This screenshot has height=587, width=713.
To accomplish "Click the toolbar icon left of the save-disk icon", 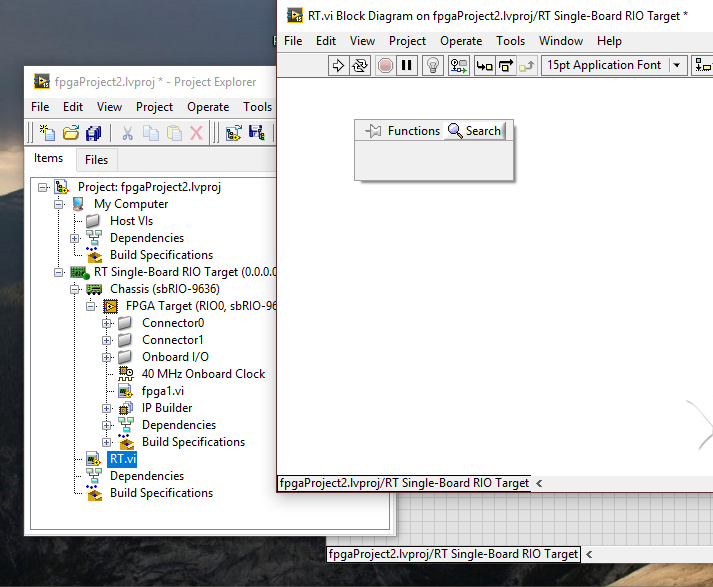I will click(x=234, y=133).
